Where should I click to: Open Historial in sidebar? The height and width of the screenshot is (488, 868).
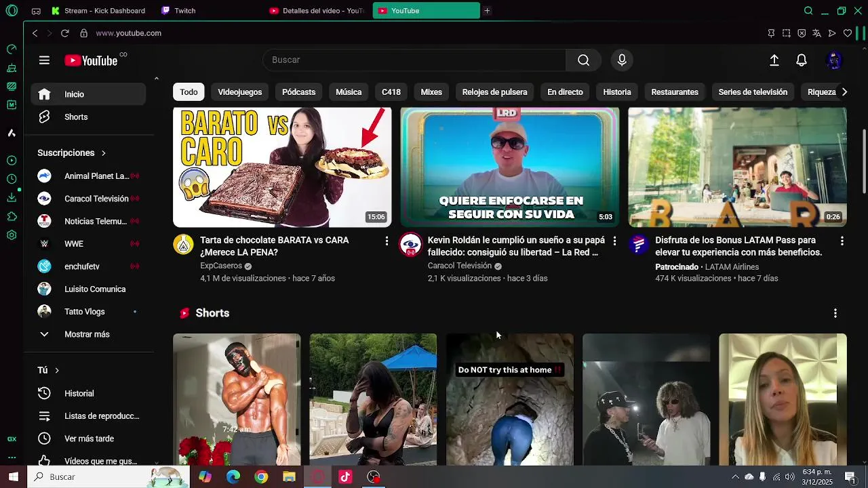point(88,393)
